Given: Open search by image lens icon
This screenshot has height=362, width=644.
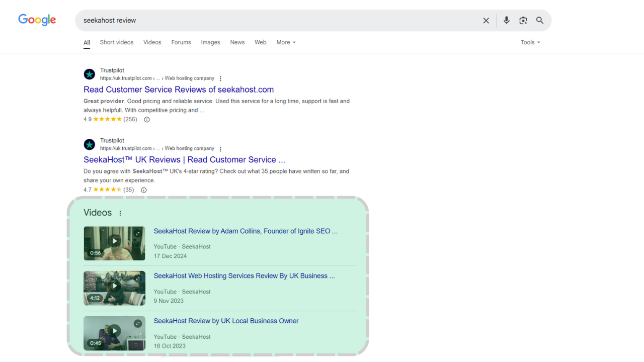Looking at the screenshot, I should tap(523, 21).
